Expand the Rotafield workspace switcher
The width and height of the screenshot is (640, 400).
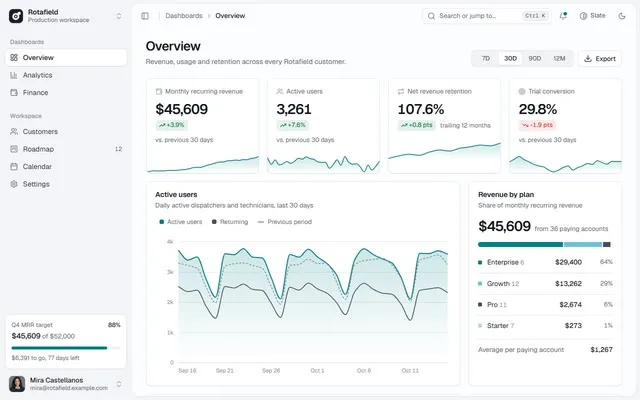point(119,16)
